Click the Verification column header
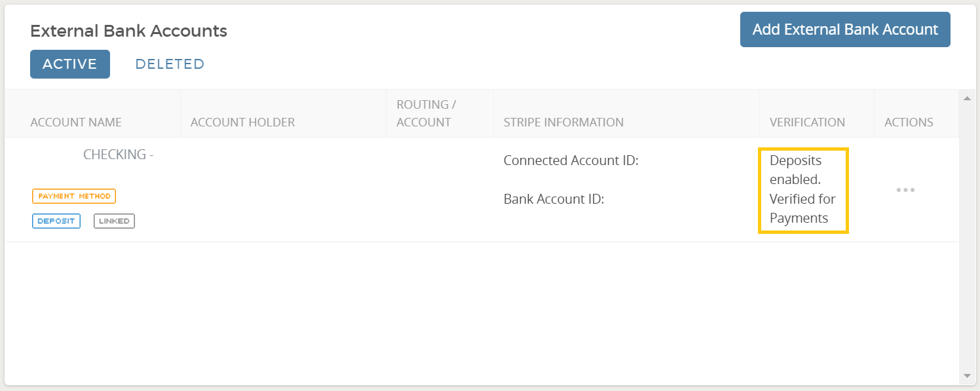Image resolution: width=980 pixels, height=391 pixels. pyautogui.click(x=807, y=122)
